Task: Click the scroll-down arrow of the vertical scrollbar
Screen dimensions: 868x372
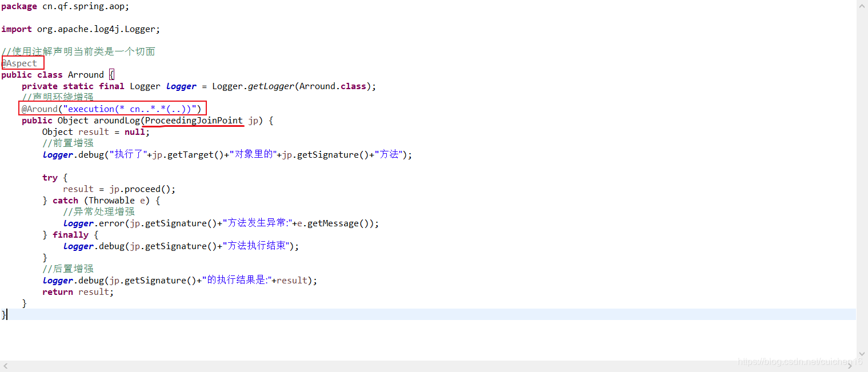Action: pyautogui.click(x=862, y=354)
